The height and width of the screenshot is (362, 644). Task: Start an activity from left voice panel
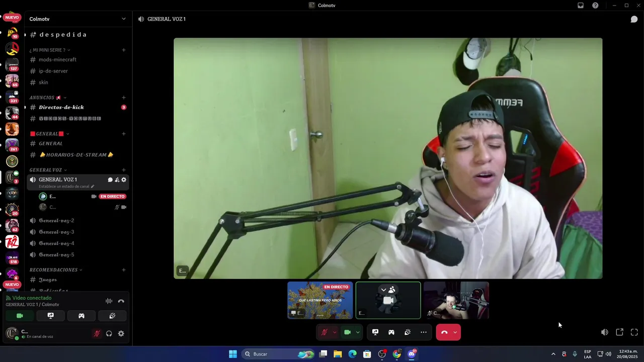click(x=82, y=316)
